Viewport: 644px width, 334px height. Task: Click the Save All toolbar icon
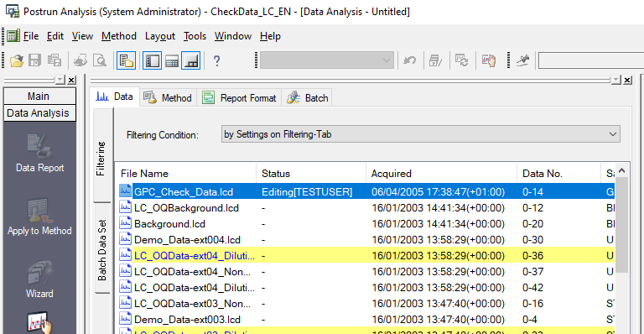point(54,60)
